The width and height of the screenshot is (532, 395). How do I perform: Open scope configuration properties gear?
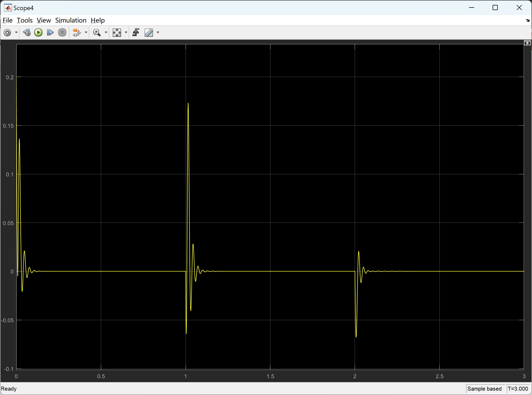(7, 33)
